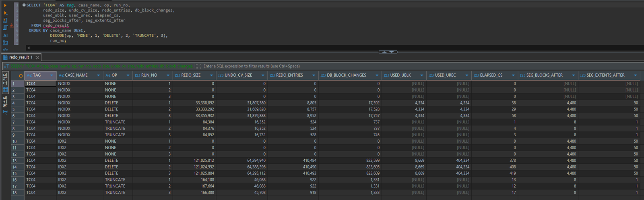Click the ELAPSED_CS value 419
The width and height of the screenshot is (644, 200).
point(512,173)
